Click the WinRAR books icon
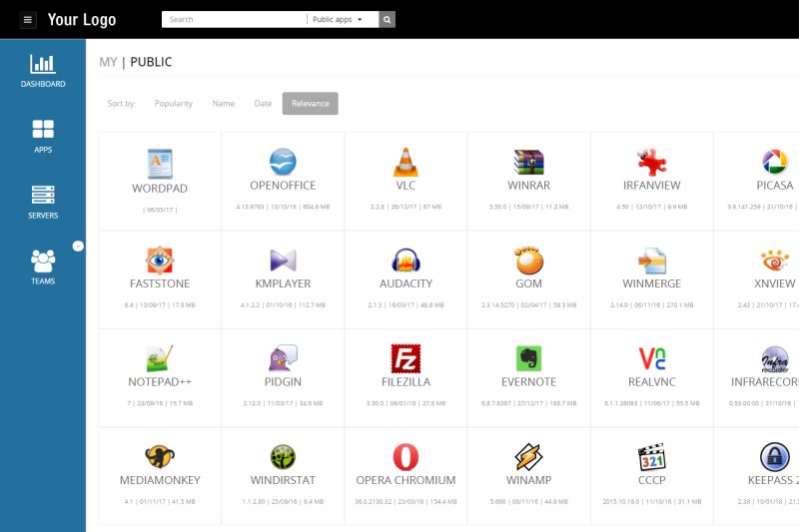Screen dimensions: 799x532 529,163
